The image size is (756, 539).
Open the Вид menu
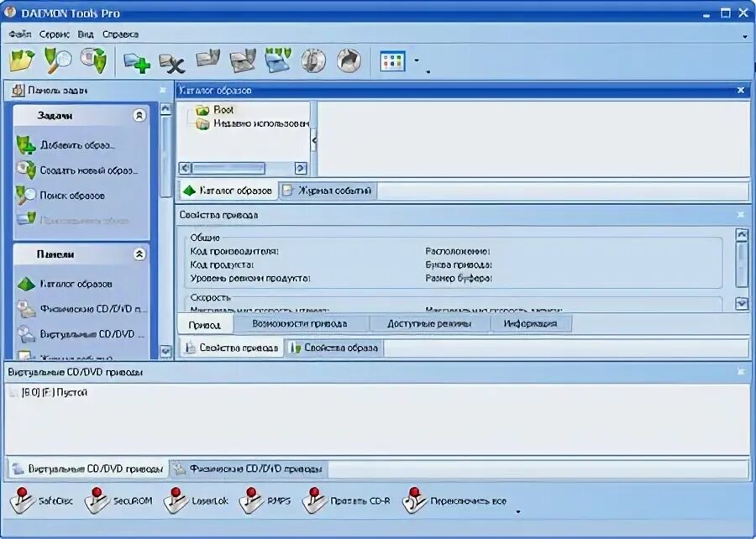coord(86,34)
